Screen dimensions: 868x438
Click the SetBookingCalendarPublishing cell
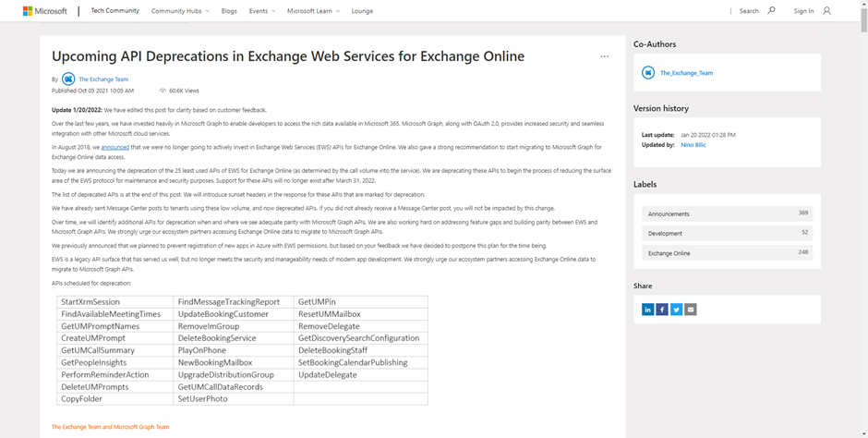pos(361,363)
